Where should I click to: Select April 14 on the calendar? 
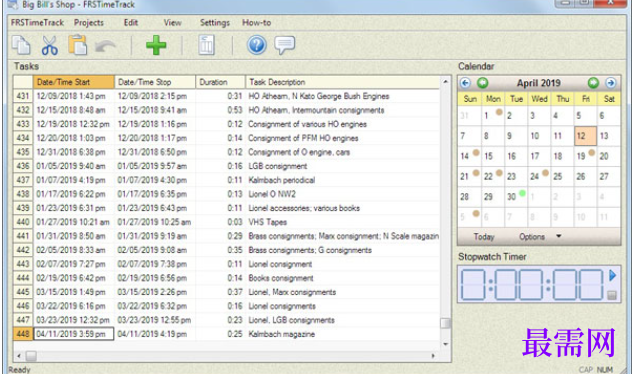469,156
